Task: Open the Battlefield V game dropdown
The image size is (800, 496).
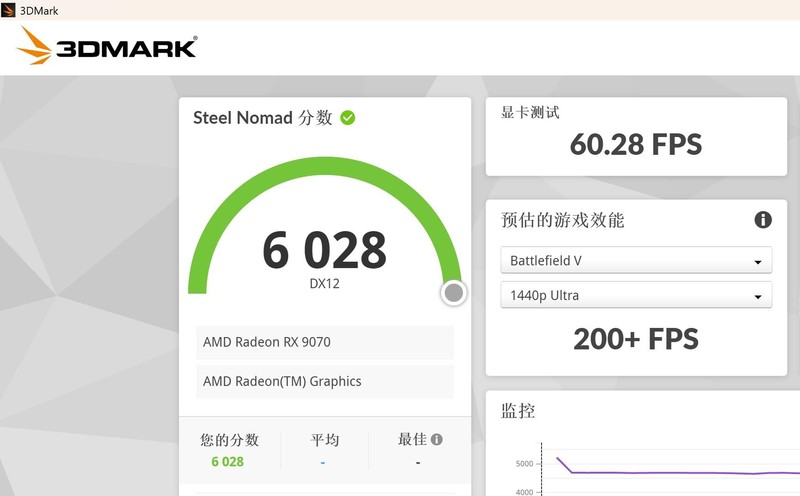Action: tap(636, 260)
